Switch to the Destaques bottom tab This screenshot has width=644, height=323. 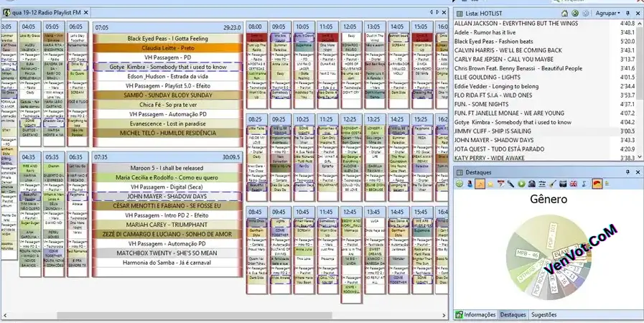pos(513,315)
